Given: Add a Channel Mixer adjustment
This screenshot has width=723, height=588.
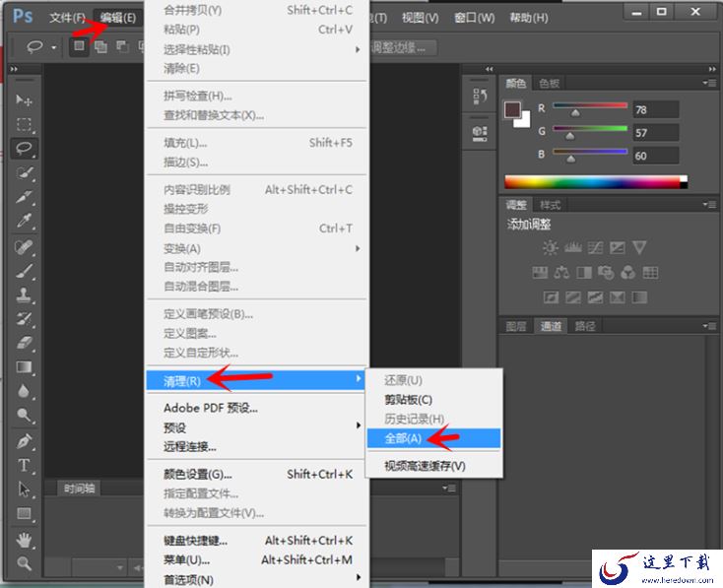Looking at the screenshot, I should 627,272.
